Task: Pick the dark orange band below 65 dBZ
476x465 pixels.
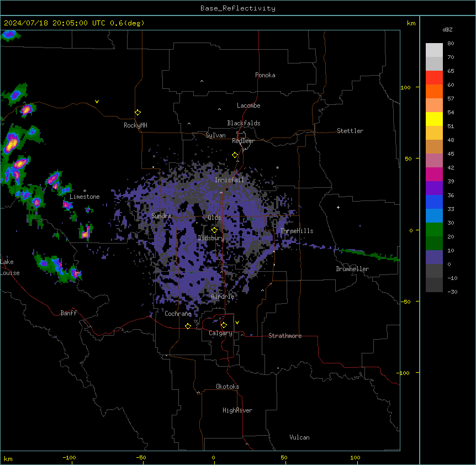Action: click(x=434, y=91)
